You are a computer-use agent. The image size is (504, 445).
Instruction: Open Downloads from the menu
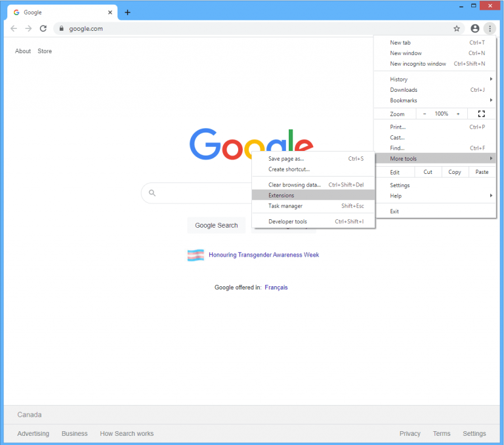click(x=435, y=90)
